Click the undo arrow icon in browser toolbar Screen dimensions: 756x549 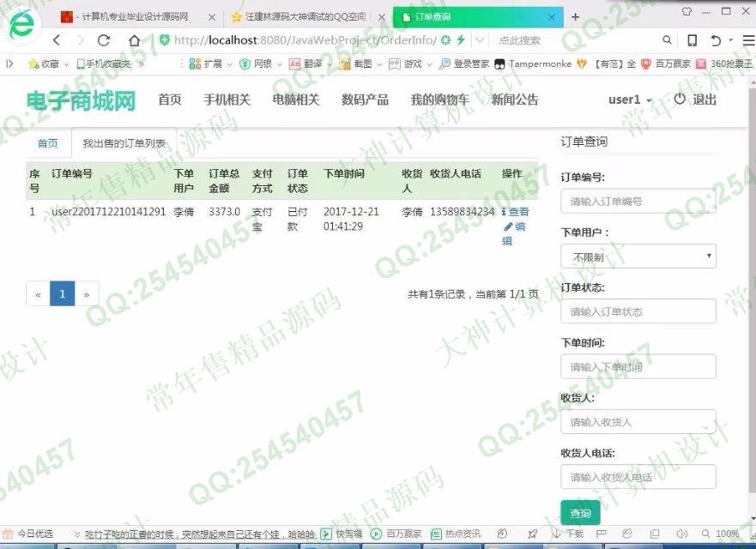point(716,40)
